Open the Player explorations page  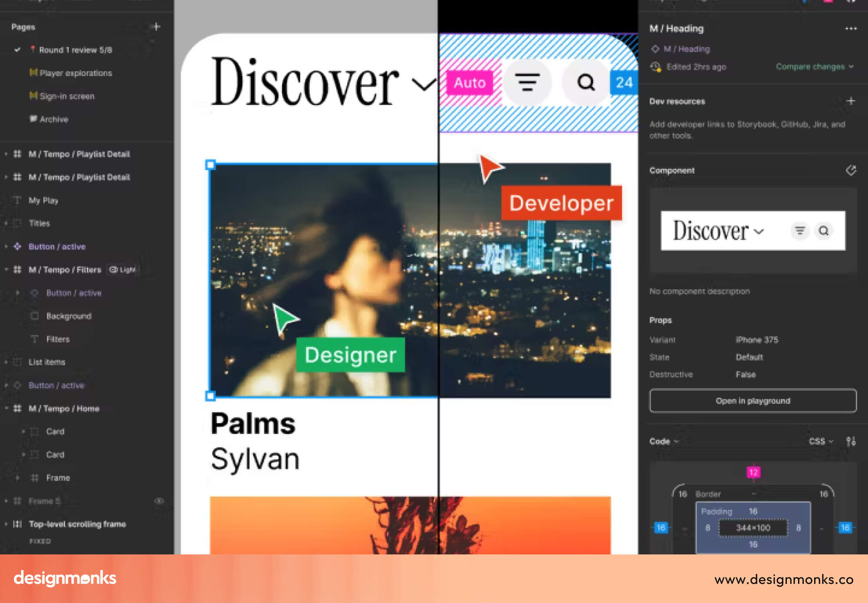point(76,73)
